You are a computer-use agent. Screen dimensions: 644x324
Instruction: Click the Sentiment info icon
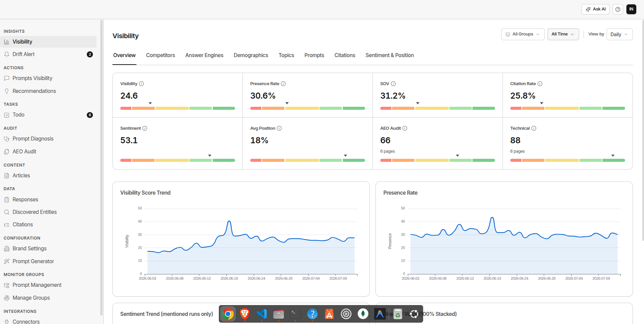(145, 128)
